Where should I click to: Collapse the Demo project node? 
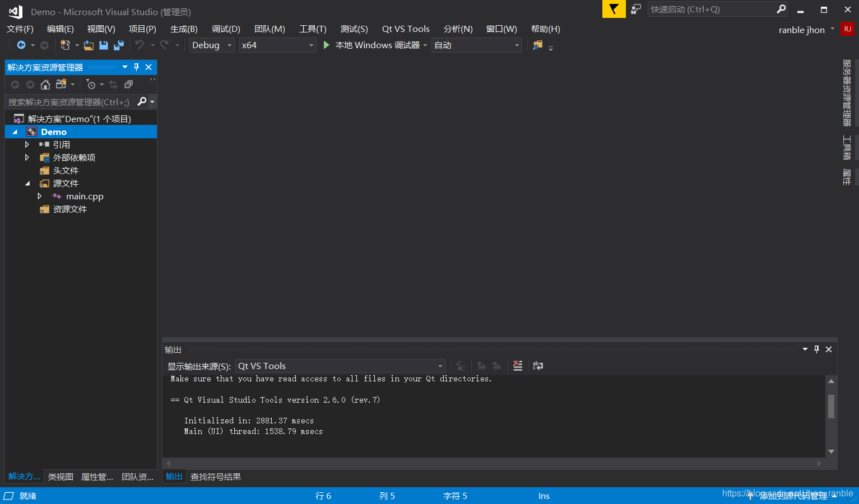(15, 132)
